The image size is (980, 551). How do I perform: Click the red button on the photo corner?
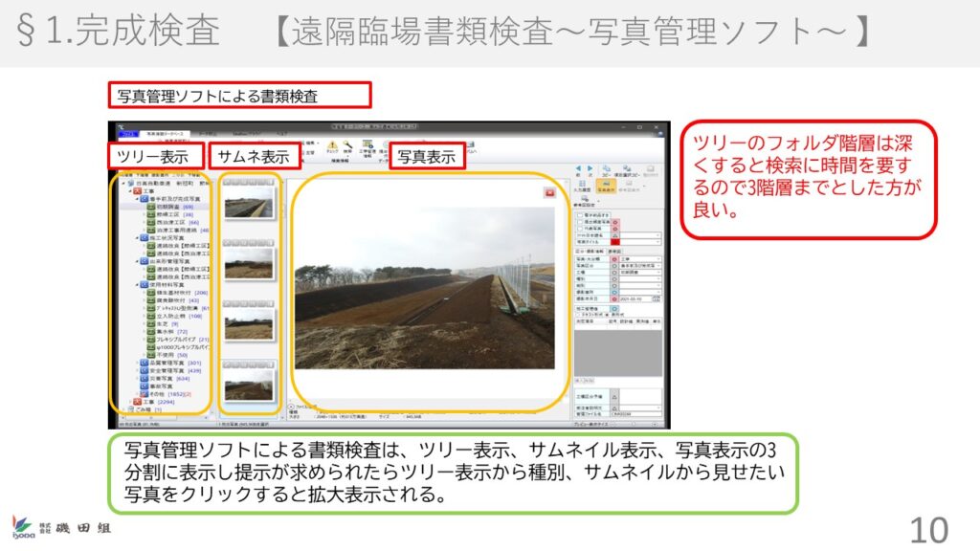tap(550, 192)
